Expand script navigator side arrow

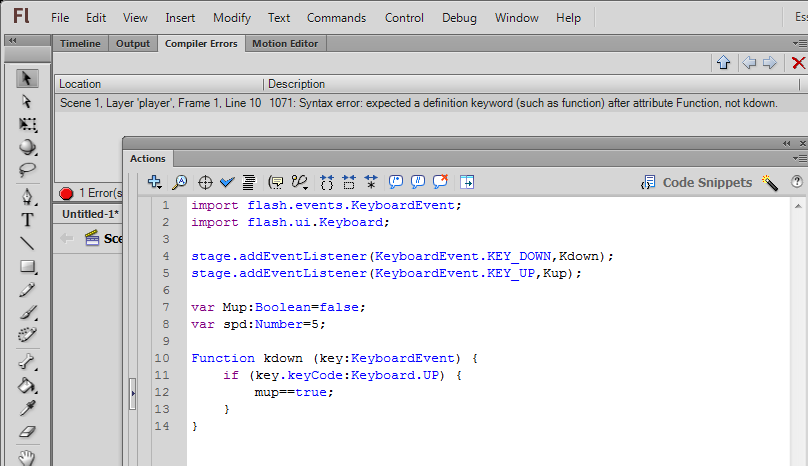click(132, 393)
